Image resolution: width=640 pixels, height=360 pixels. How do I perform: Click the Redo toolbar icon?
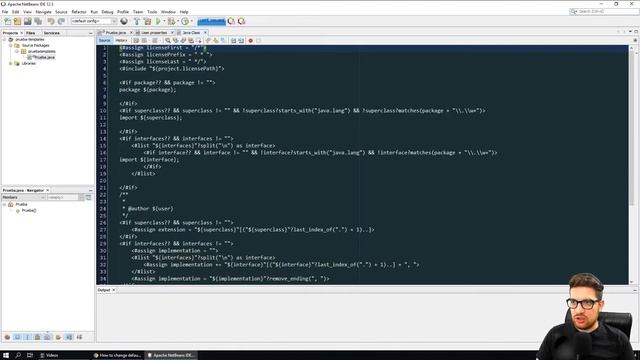point(61,21)
